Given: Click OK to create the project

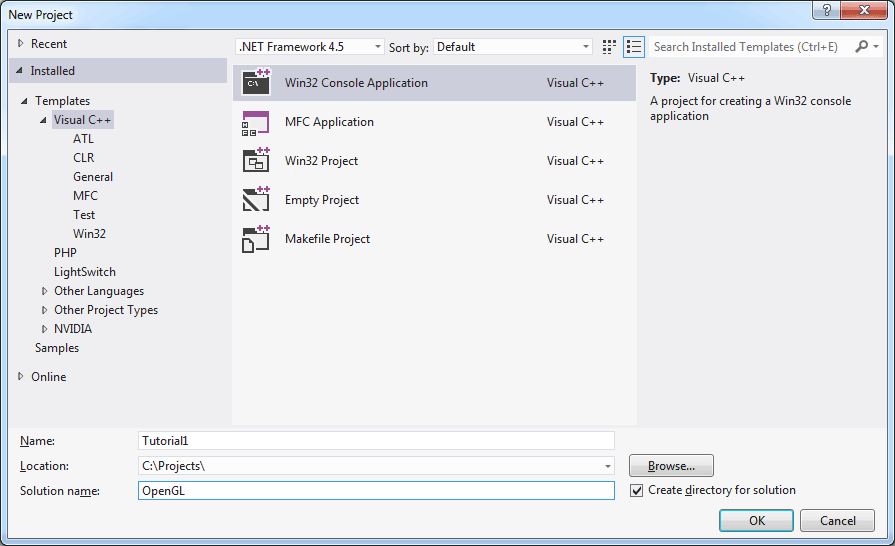Looking at the screenshot, I should 756,520.
